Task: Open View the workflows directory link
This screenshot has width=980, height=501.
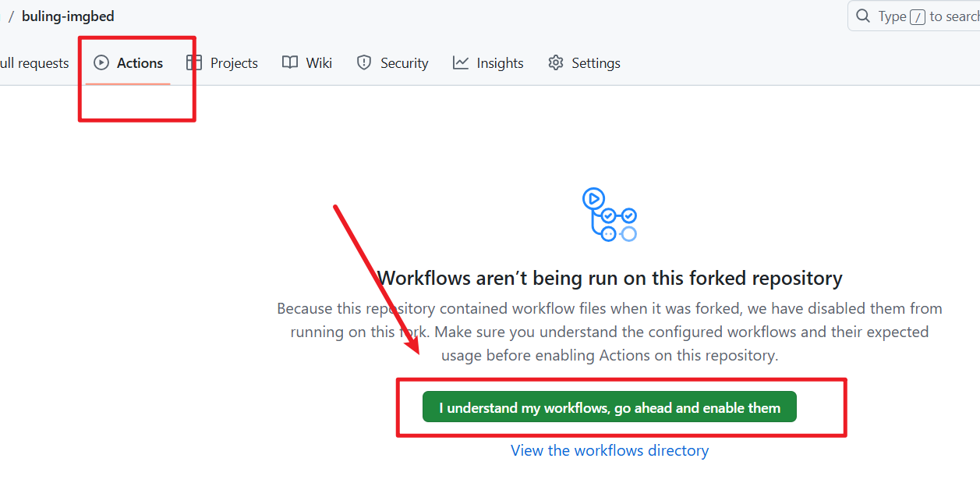Action: (x=610, y=450)
